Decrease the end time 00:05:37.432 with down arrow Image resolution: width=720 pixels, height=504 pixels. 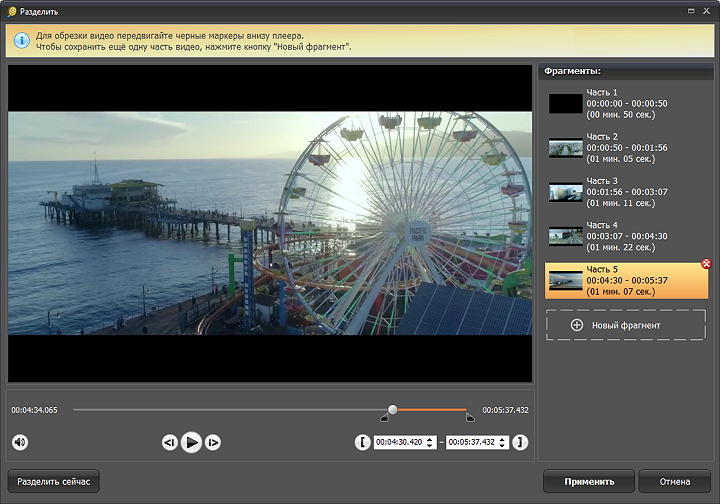coord(504,446)
